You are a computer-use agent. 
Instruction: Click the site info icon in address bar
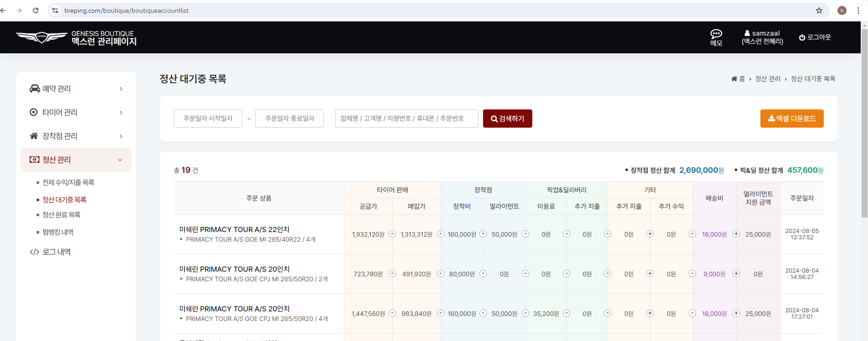(55, 10)
